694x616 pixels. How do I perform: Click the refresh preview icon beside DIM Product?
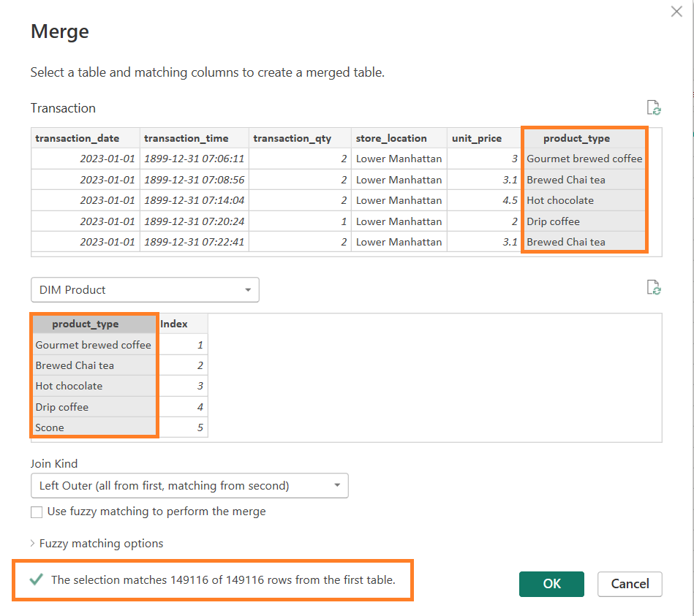[x=654, y=288]
